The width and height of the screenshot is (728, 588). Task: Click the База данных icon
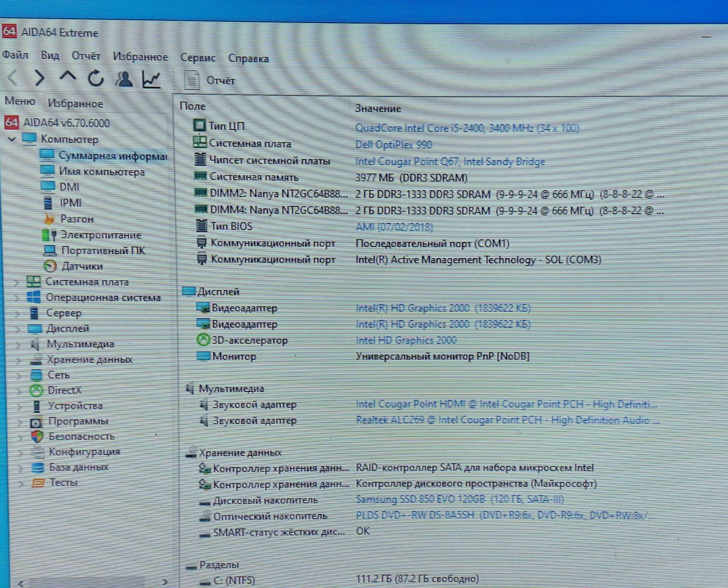click(x=38, y=467)
